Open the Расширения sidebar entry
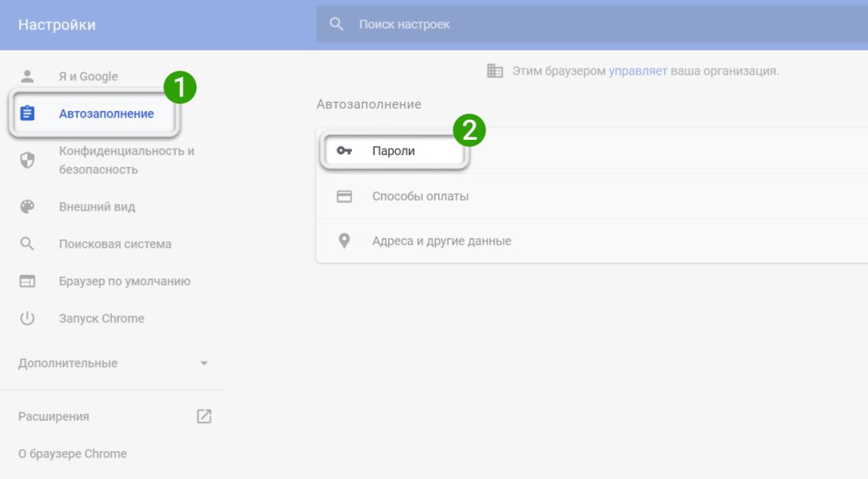868x479 pixels. coord(54,416)
